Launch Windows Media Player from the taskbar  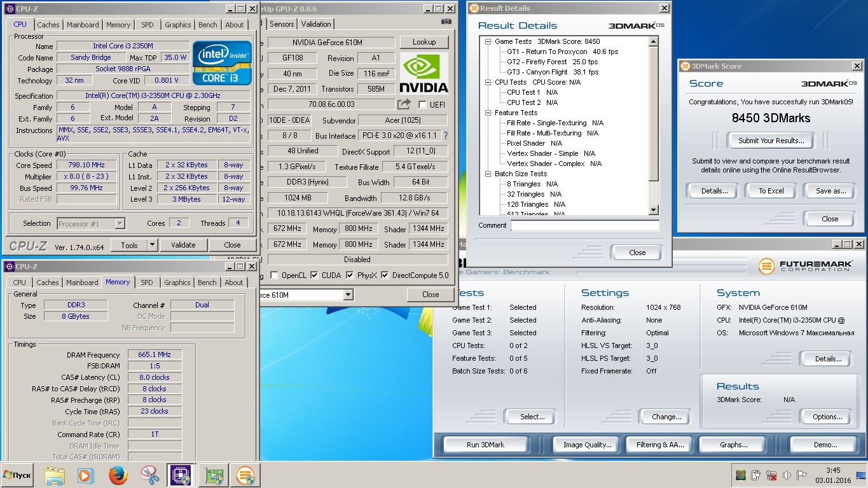pos(86,475)
